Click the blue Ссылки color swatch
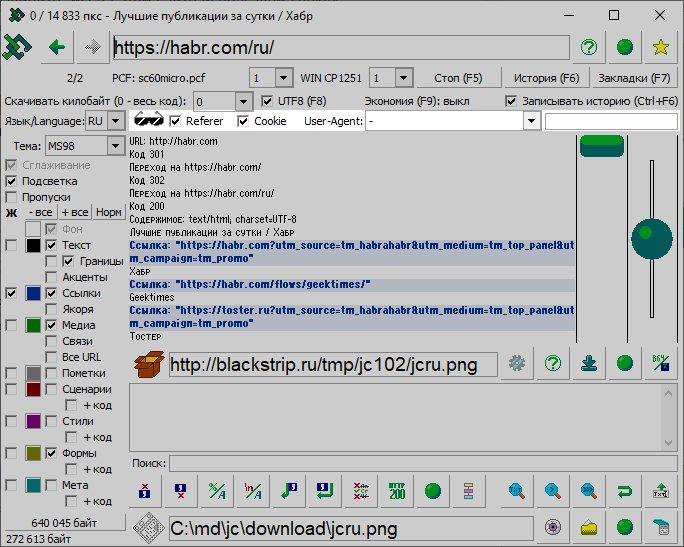684x547 pixels. coord(33,293)
